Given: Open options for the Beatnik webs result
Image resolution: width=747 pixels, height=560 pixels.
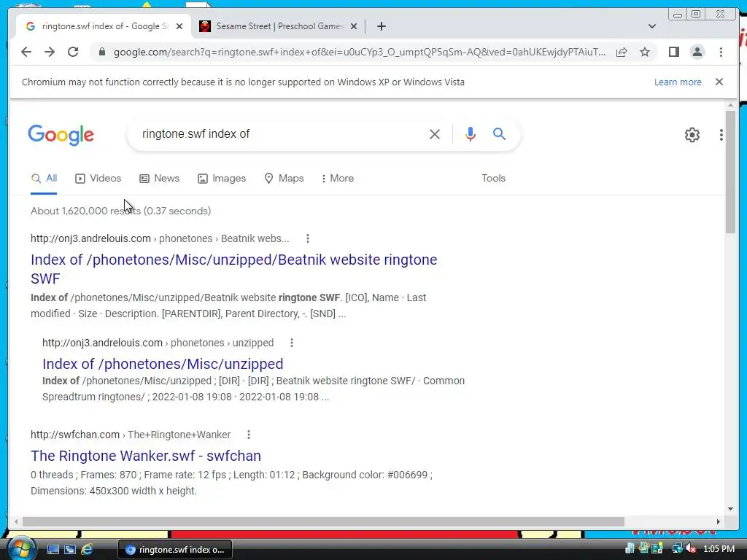Looking at the screenshot, I should [x=308, y=238].
